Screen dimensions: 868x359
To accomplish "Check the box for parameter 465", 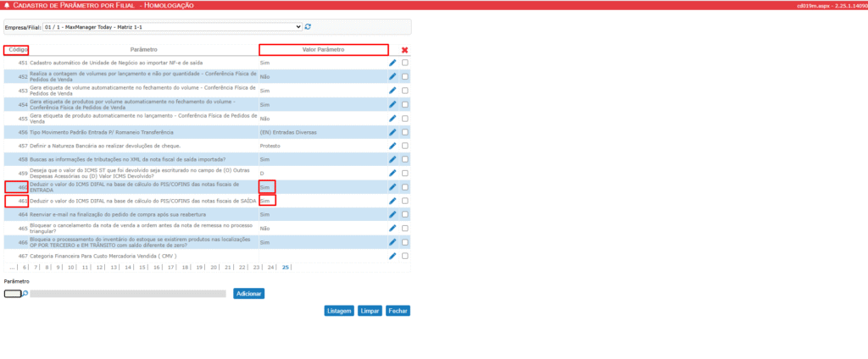I will [405, 229].
